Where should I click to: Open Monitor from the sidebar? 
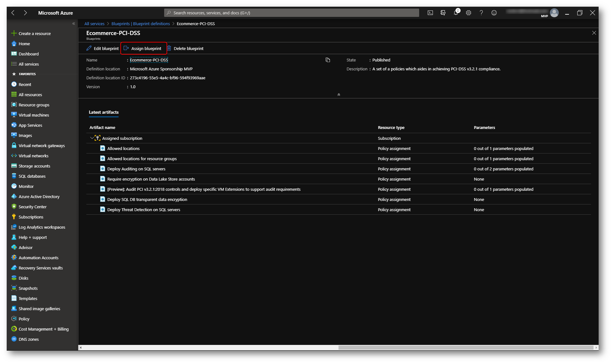26,186
